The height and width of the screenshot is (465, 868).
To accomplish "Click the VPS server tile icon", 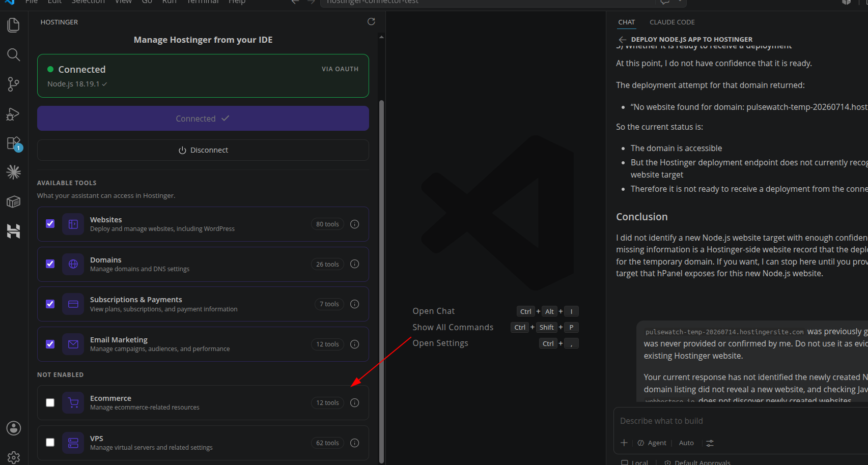I will click(x=73, y=443).
